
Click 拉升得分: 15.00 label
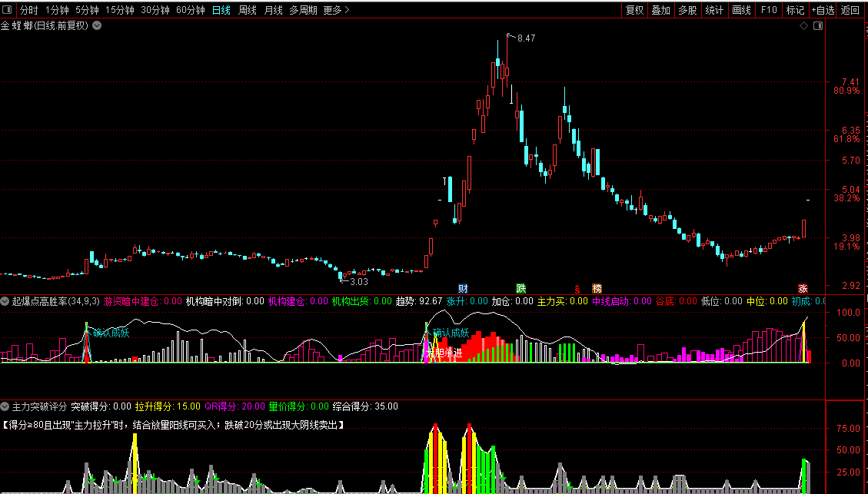point(168,406)
